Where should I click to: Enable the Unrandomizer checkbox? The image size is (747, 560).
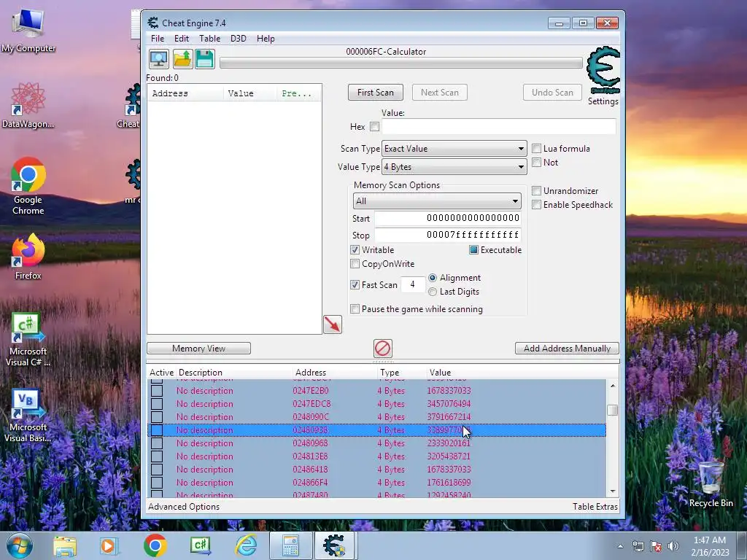536,191
